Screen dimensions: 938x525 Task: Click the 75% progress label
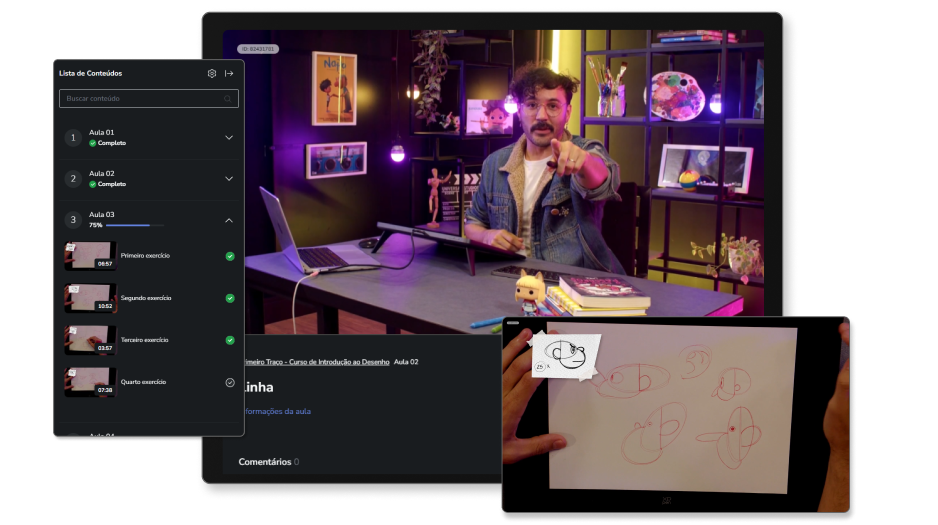click(96, 225)
